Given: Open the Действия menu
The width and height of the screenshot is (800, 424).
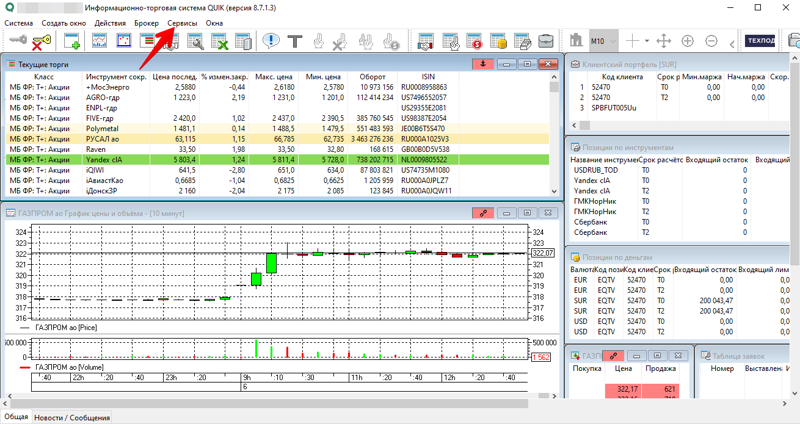Looking at the screenshot, I should pos(110,23).
